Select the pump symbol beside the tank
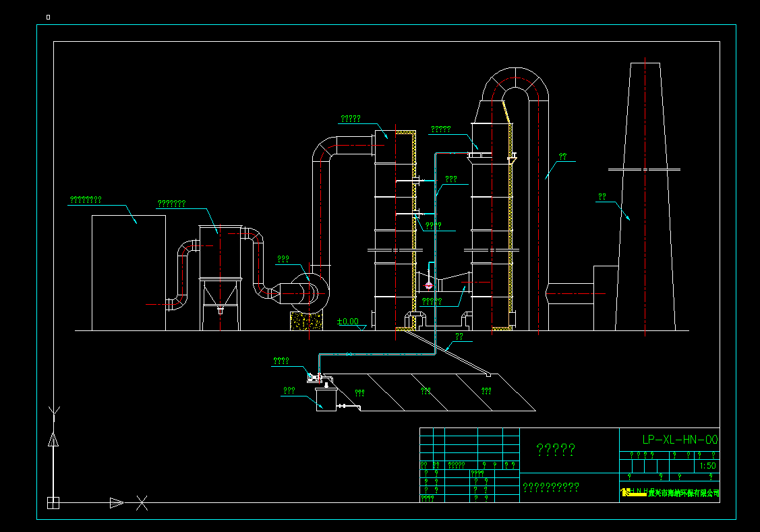The height and width of the screenshot is (532, 760). 314,378
